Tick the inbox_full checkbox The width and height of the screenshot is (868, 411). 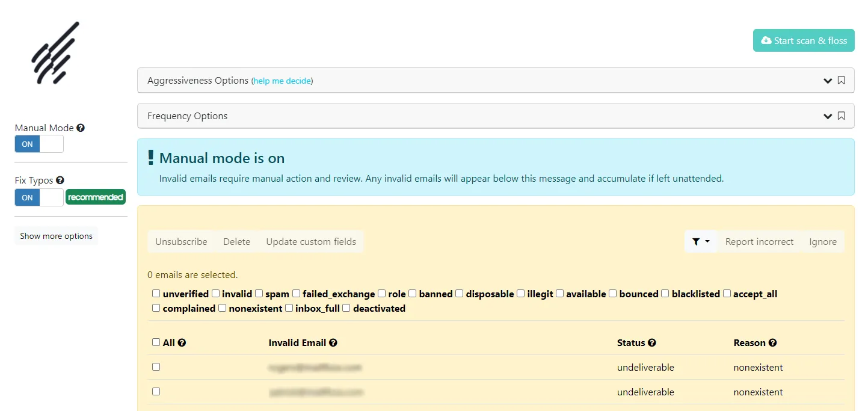coord(289,308)
